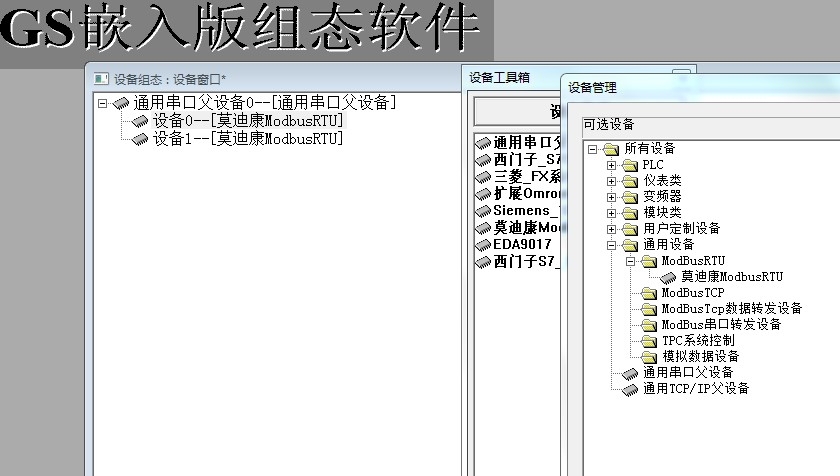Expand 用户定制设备 folder node
The width and height of the screenshot is (840, 476).
(611, 230)
